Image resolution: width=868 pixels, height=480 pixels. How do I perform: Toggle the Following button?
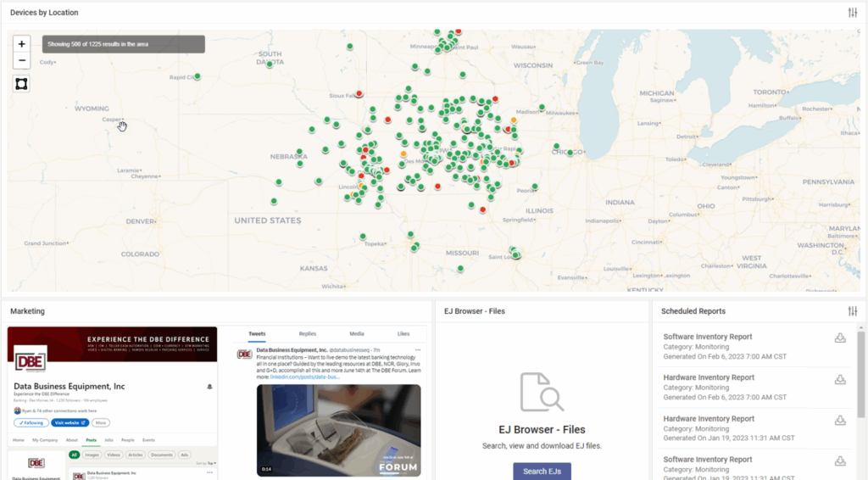tap(31, 422)
